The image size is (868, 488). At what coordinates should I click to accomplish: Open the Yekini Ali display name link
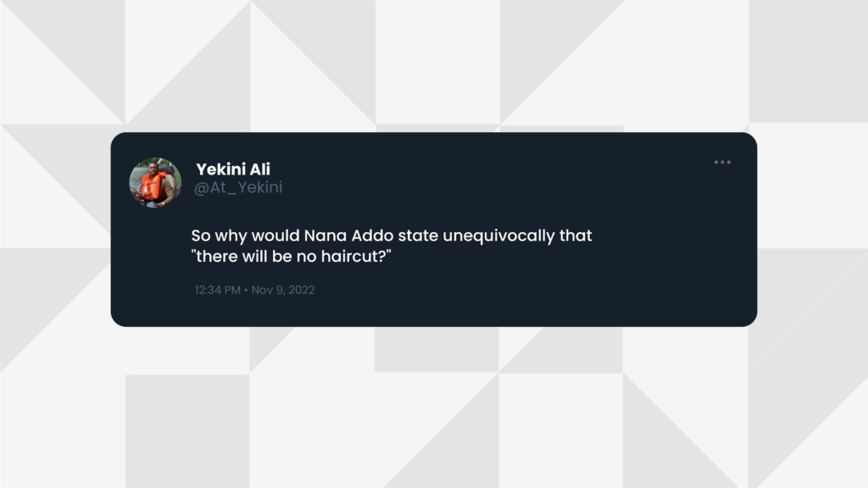point(233,169)
